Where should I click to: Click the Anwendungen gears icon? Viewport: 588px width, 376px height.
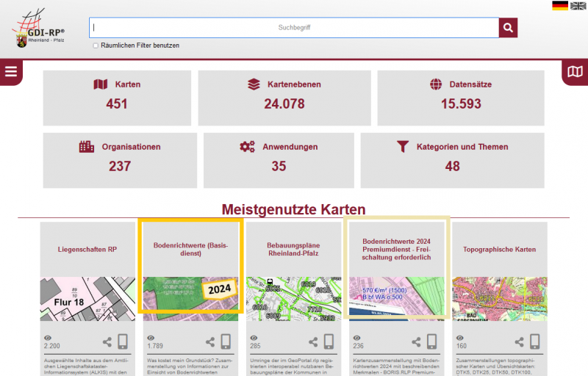point(248,146)
